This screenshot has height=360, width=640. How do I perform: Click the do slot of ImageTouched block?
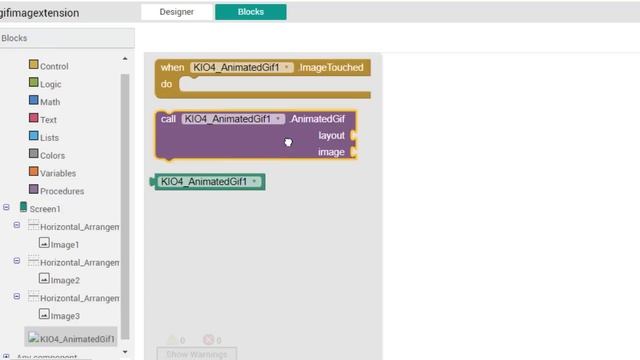point(275,84)
